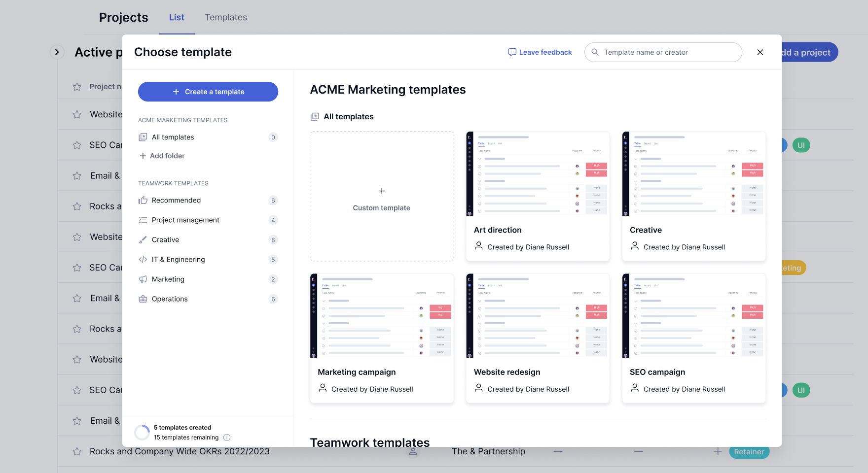Click 'The & Partnership' company text
868x473 pixels.
click(x=489, y=451)
